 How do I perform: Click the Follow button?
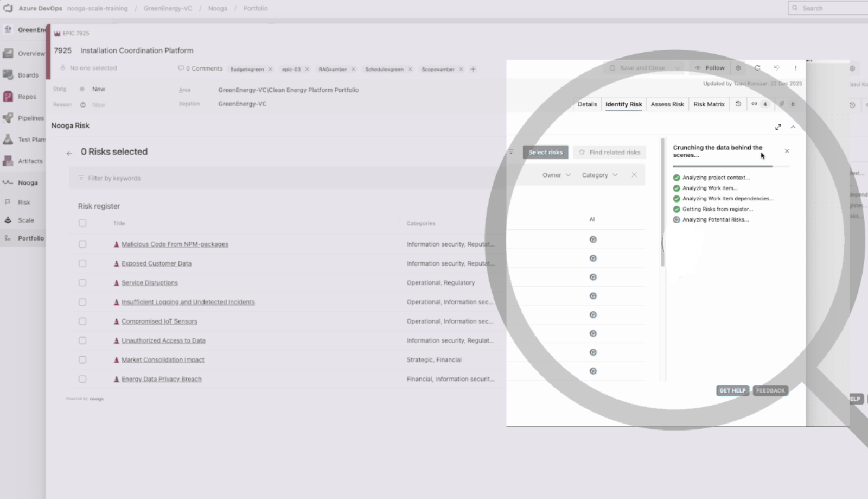click(x=710, y=68)
